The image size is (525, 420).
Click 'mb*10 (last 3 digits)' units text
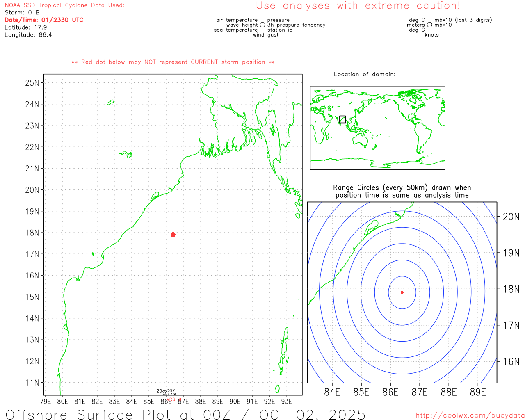point(463,20)
